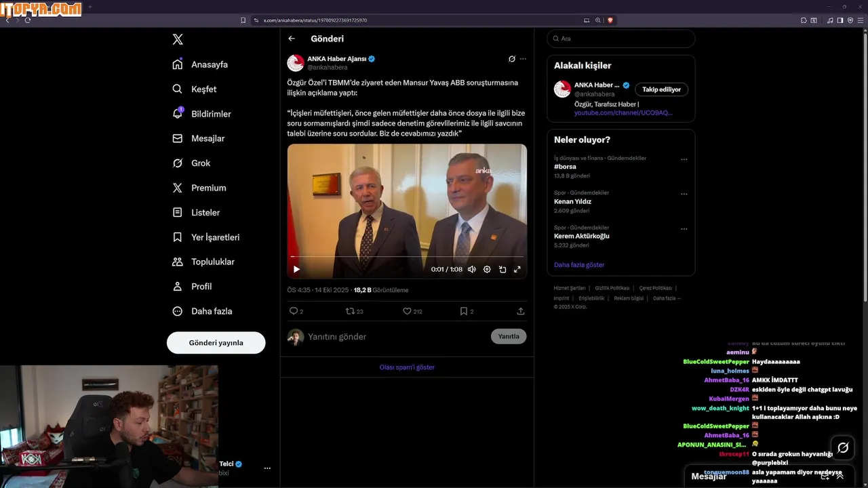Click Gönderi yayınla button

(216, 342)
